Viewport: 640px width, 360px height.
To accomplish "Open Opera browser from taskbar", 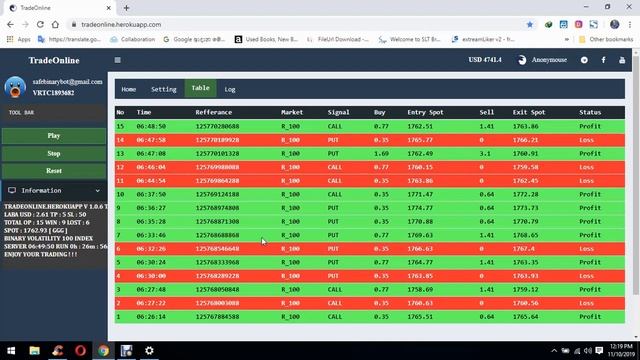I will pos(80,351).
